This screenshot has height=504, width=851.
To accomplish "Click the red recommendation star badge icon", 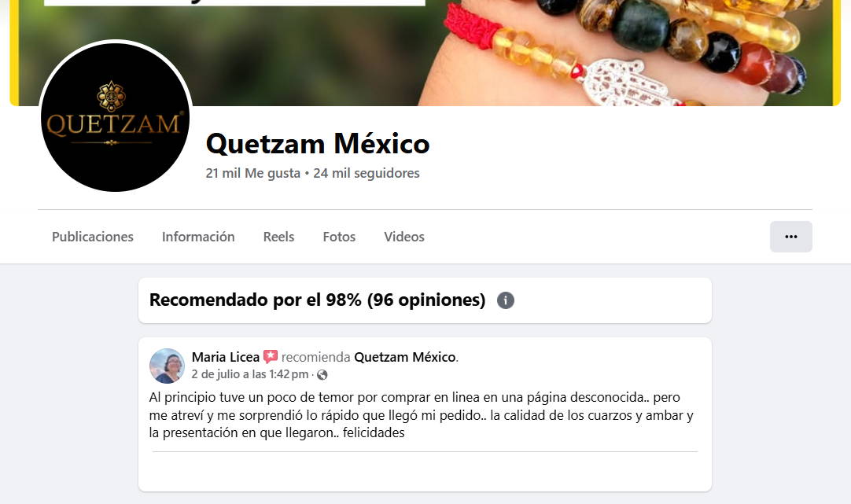I will pyautogui.click(x=271, y=356).
